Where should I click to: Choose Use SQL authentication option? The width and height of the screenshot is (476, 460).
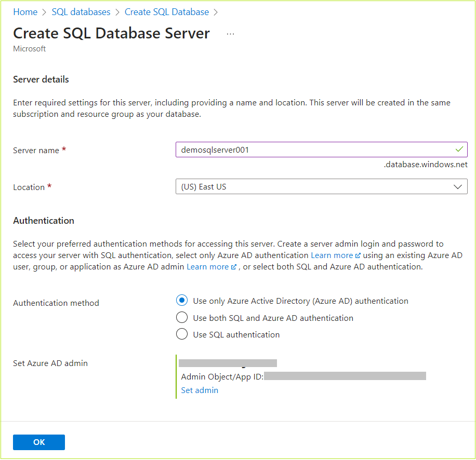click(182, 334)
